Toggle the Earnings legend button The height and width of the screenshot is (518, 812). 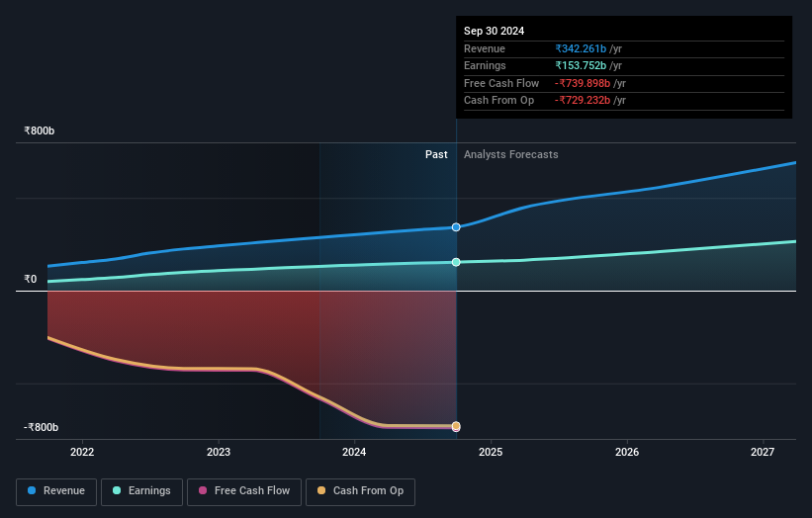point(141,491)
